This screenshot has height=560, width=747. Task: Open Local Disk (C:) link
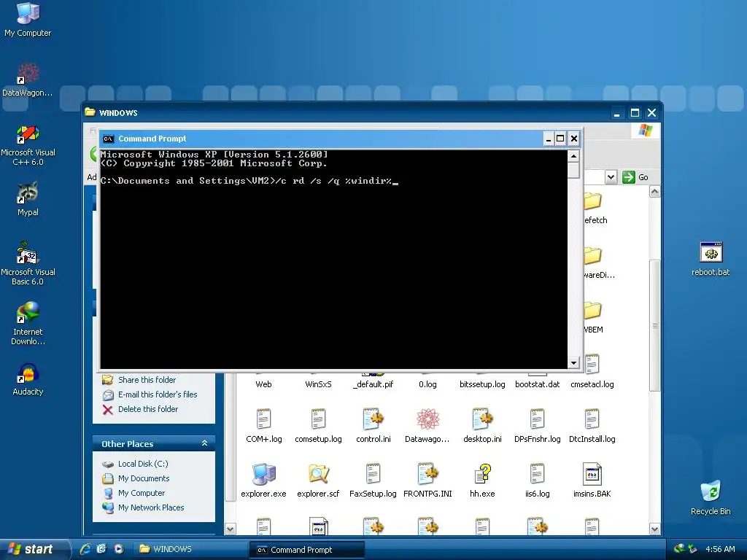point(143,464)
